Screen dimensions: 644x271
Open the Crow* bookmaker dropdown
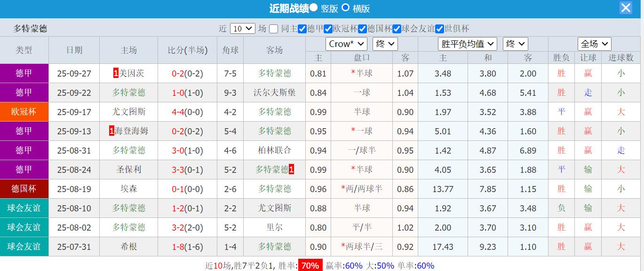click(346, 44)
